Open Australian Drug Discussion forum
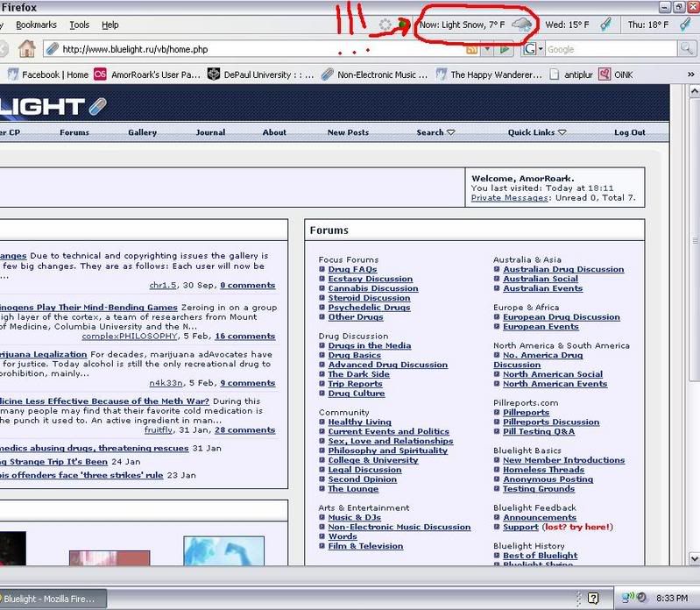Viewport: 700px width, 610px height. point(563,269)
